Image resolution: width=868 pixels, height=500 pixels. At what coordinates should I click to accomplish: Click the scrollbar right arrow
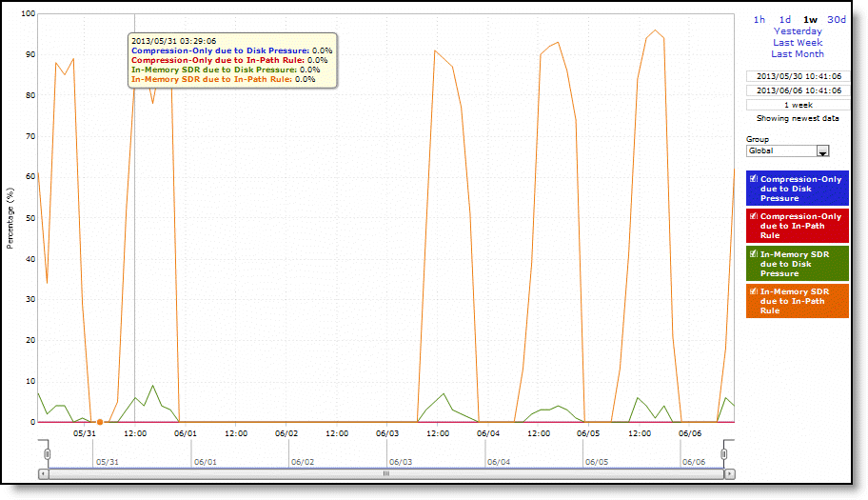click(x=728, y=472)
